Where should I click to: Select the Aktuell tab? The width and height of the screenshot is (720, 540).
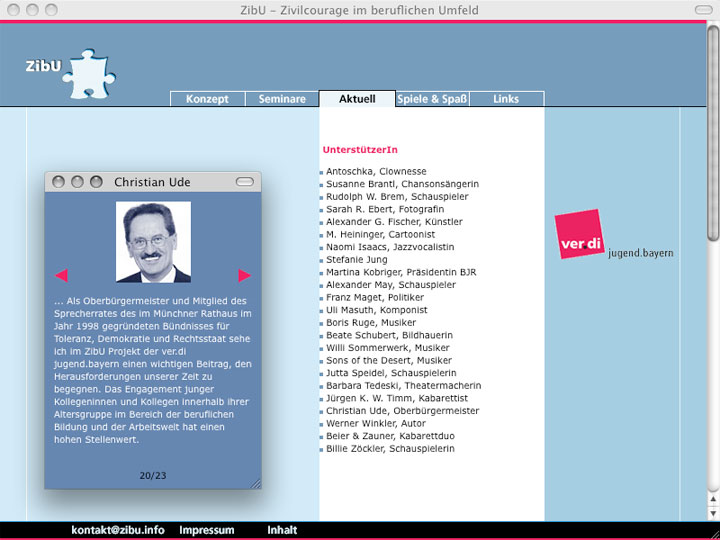(x=357, y=99)
